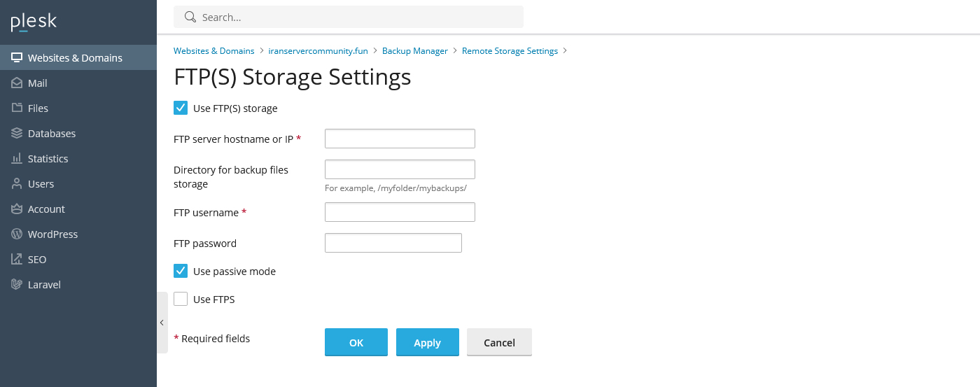This screenshot has width=980, height=387.
Task: Click the Databases stack icon
Action: point(17,134)
